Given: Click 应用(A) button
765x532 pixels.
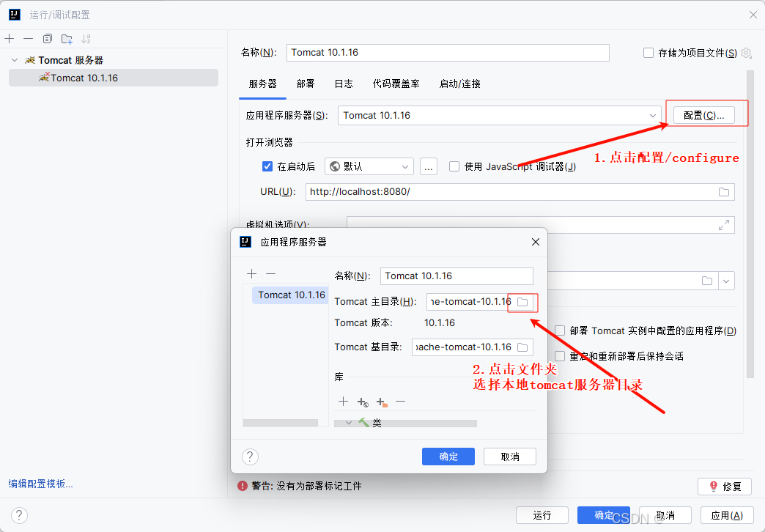Looking at the screenshot, I should click(727, 515).
